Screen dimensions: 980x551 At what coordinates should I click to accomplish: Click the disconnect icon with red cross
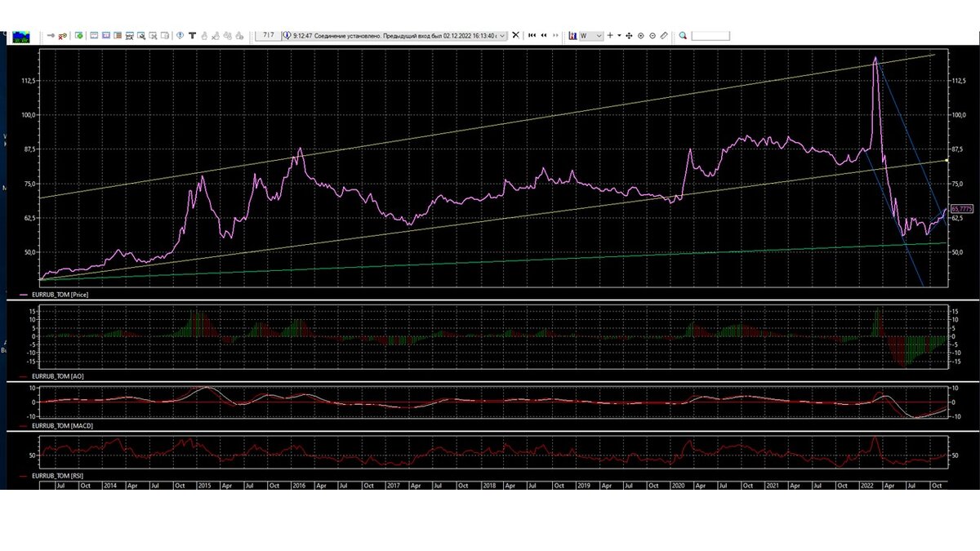click(x=63, y=36)
